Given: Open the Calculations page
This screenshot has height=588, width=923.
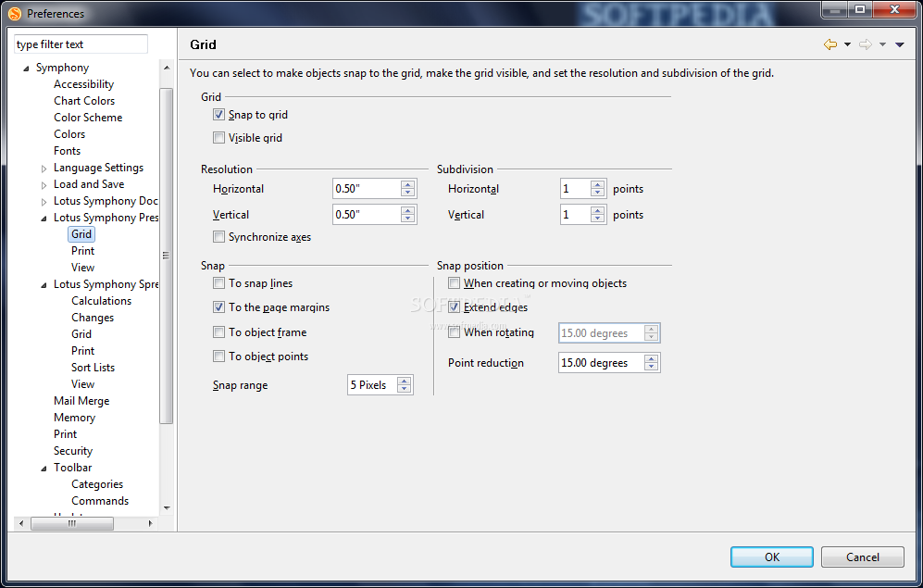Looking at the screenshot, I should click(101, 301).
